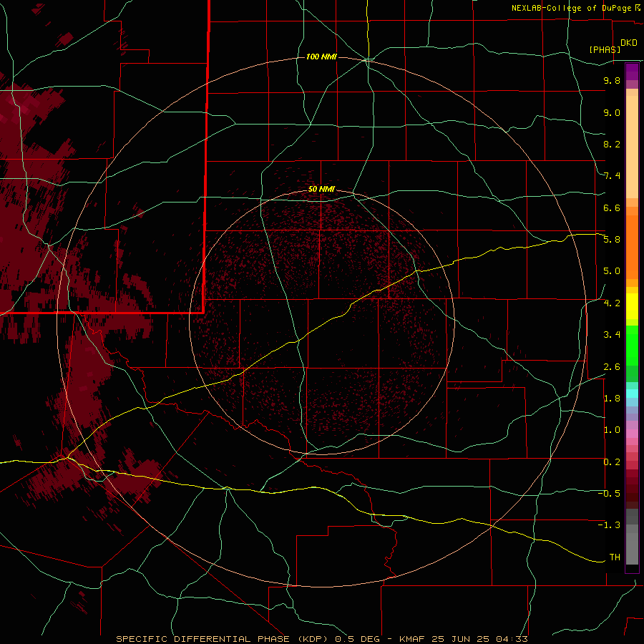
Task: Click the -1.3 scale value
Action: pos(609,525)
